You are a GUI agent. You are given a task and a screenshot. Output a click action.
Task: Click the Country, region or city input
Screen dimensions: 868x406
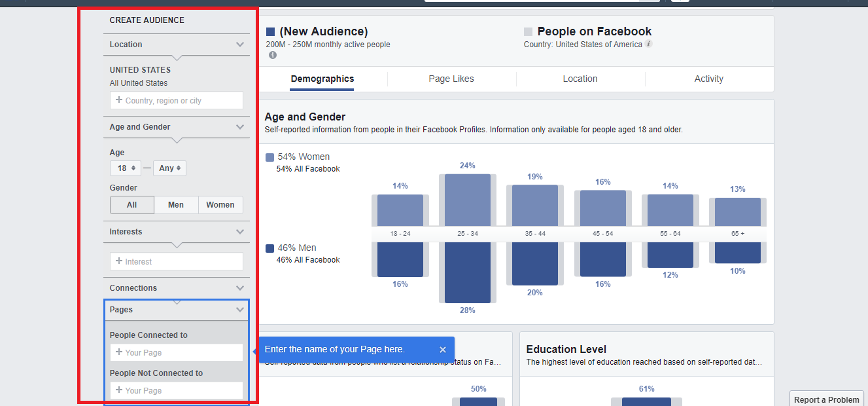177,100
